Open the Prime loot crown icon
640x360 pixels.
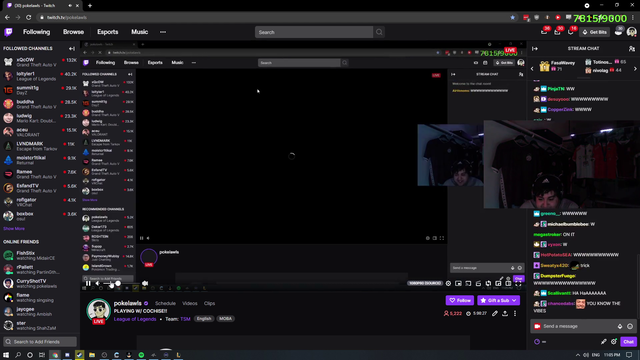coord(544,32)
